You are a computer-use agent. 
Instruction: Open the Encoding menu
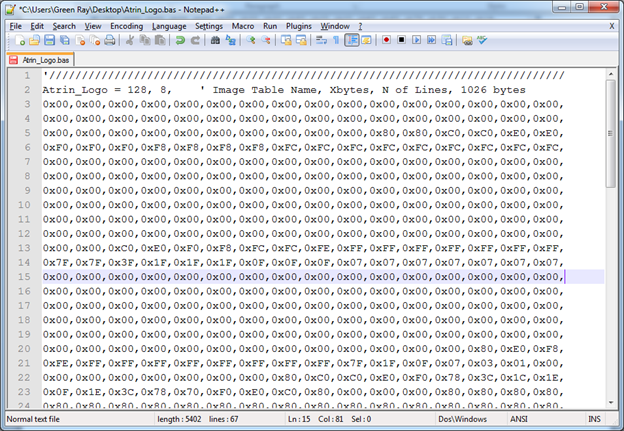pyautogui.click(x=127, y=26)
